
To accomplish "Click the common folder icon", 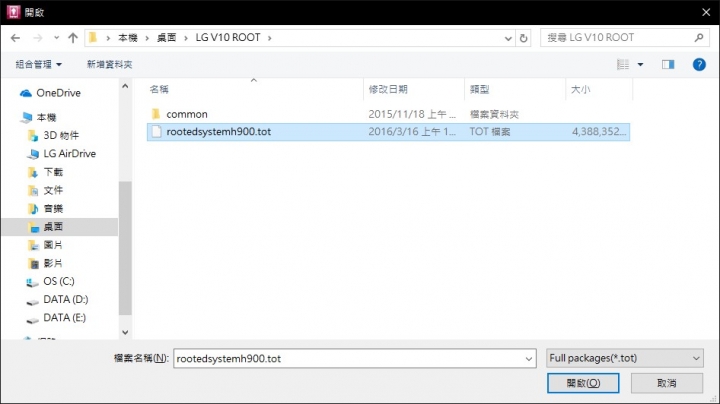I will 156,113.
